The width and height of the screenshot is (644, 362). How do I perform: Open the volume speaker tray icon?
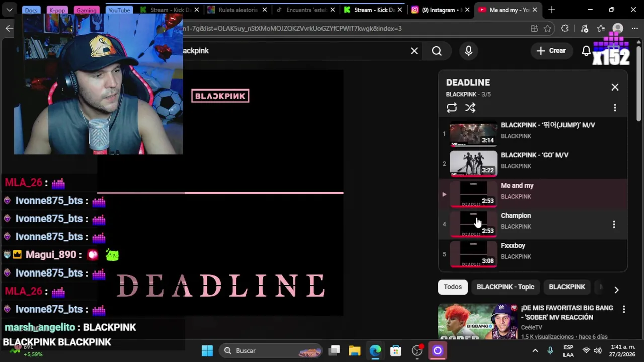click(x=598, y=351)
